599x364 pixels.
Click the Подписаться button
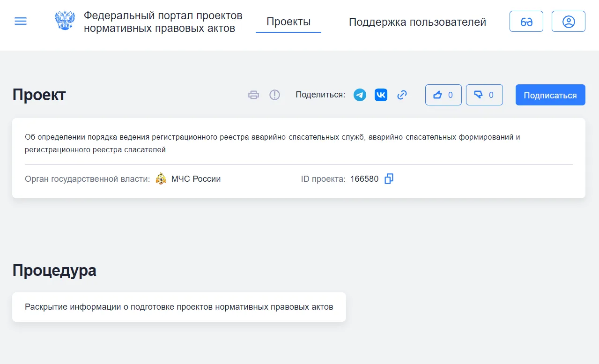pos(550,95)
